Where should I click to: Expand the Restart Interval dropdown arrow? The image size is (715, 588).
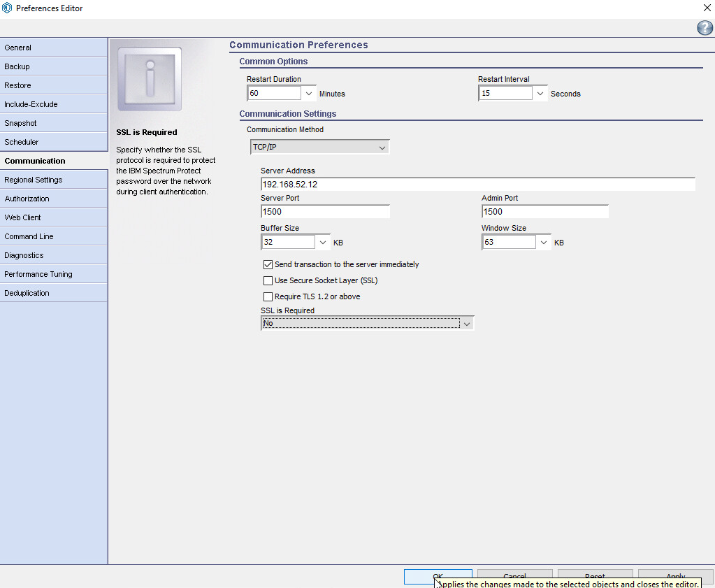pos(540,93)
